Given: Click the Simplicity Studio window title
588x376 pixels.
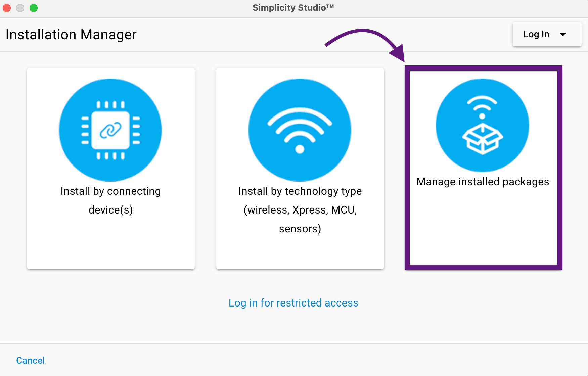Looking at the screenshot, I should pyautogui.click(x=293, y=8).
